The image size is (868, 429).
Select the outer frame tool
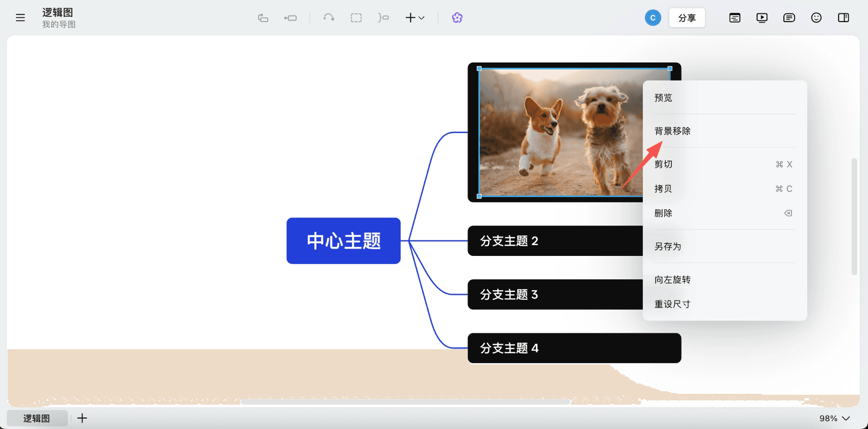(x=356, y=18)
